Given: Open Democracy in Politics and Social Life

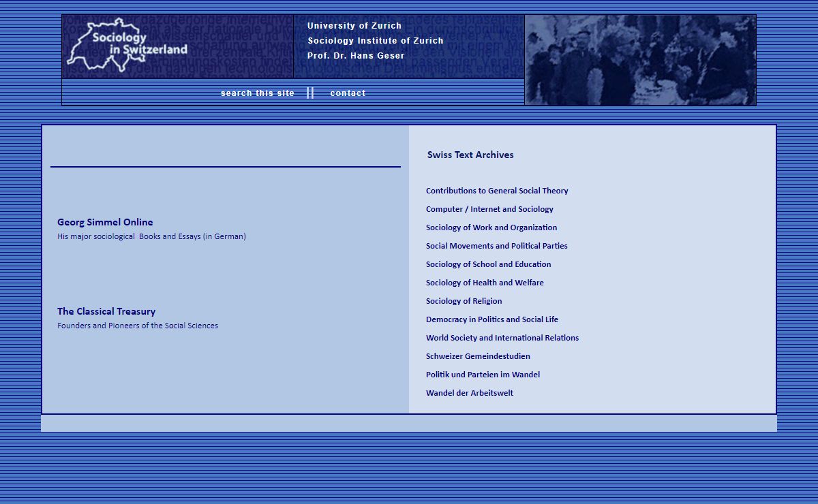Looking at the screenshot, I should [492, 319].
